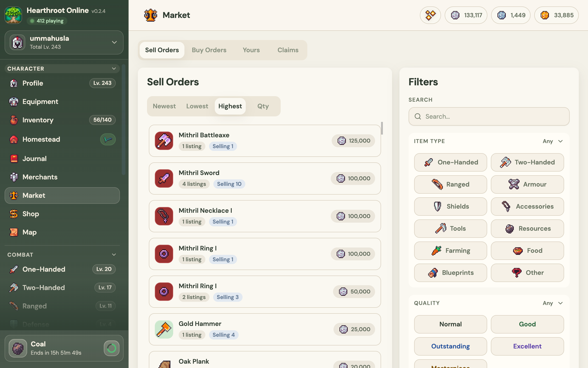This screenshot has width=588, height=368.
Task: Switch to the Sell Orders tab
Action: coord(162,50)
